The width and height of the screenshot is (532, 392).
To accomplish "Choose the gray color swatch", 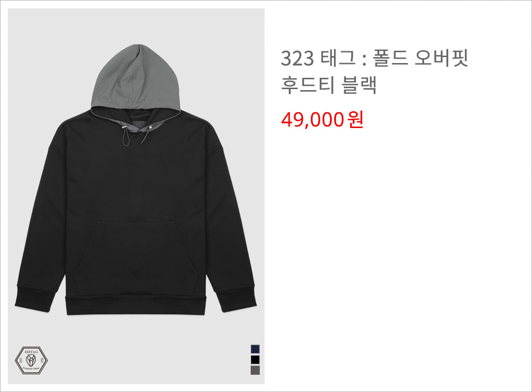I will (255, 370).
